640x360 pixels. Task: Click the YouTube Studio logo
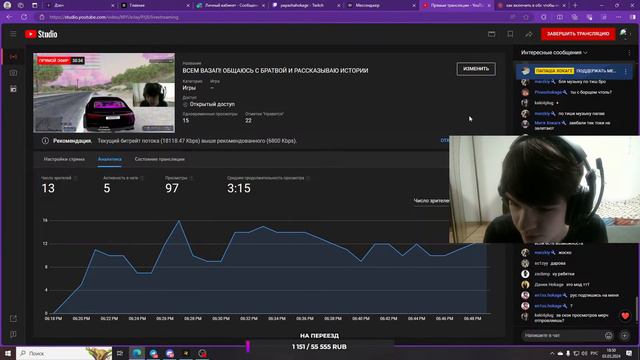tap(41, 34)
